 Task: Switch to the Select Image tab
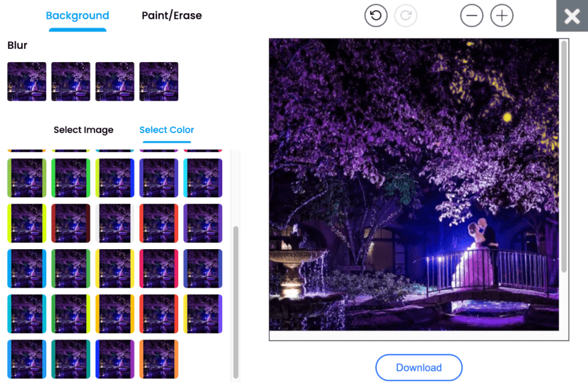coord(83,130)
